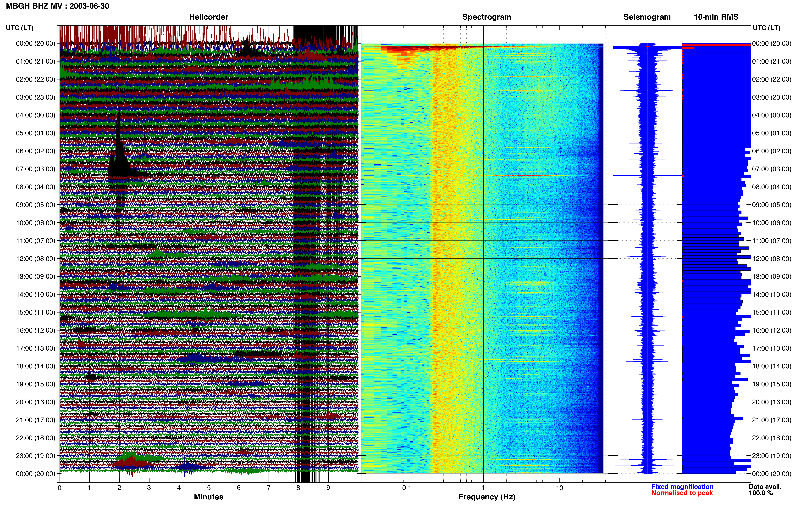Image resolution: width=812 pixels, height=508 pixels.
Task: Click the 18:00 (14:00) label on left axis
Action: (36, 366)
